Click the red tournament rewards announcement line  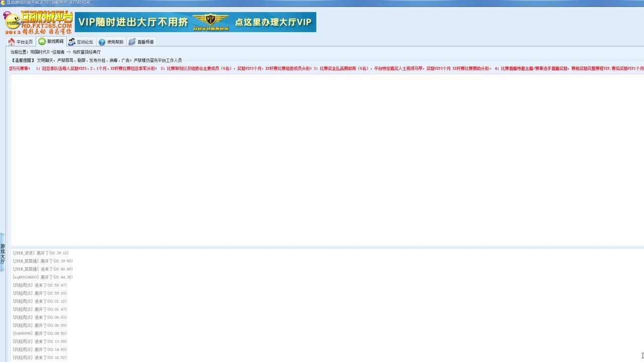tap(327, 68)
